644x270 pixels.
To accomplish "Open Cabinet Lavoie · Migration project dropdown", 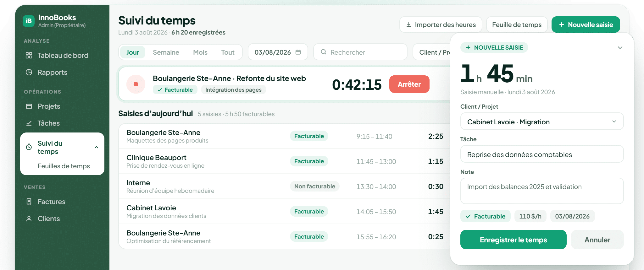I will pos(542,121).
